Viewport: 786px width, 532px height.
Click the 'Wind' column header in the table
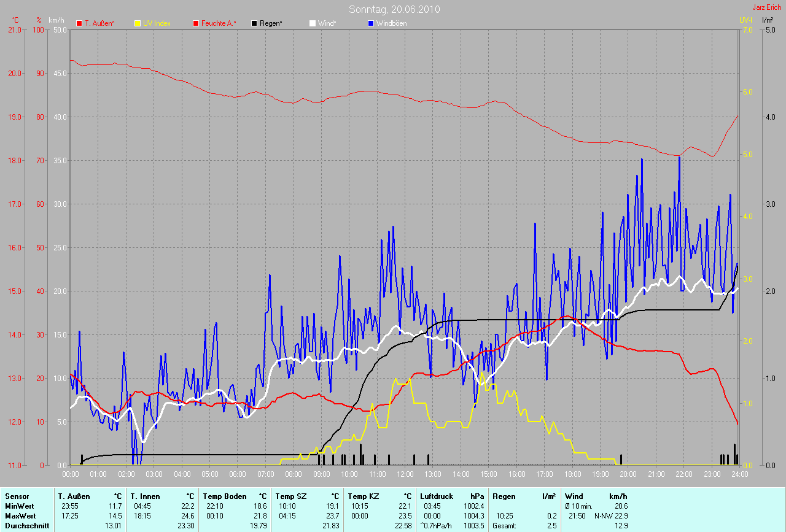pos(574,496)
